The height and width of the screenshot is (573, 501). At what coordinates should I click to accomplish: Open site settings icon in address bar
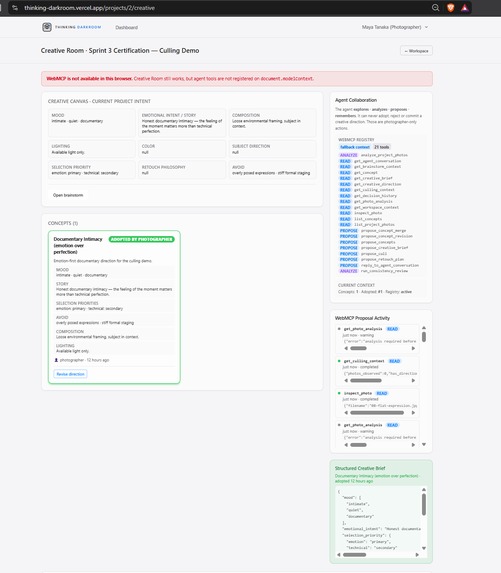15,8
